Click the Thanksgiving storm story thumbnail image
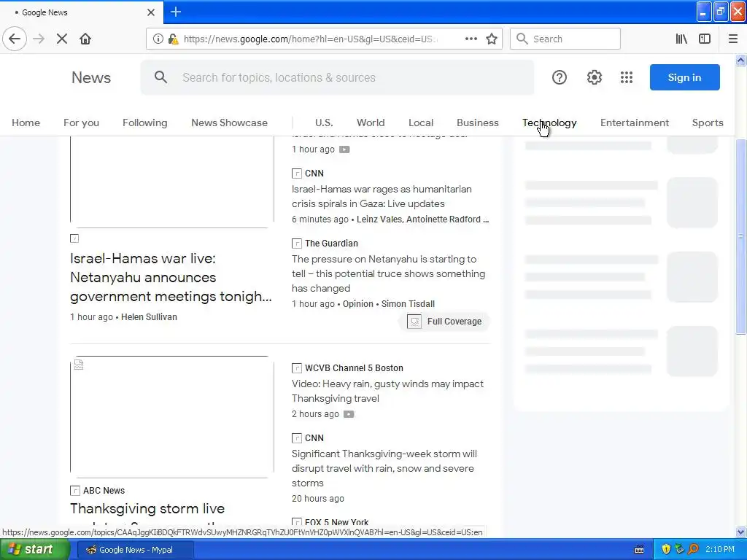The image size is (747, 560). (x=172, y=416)
